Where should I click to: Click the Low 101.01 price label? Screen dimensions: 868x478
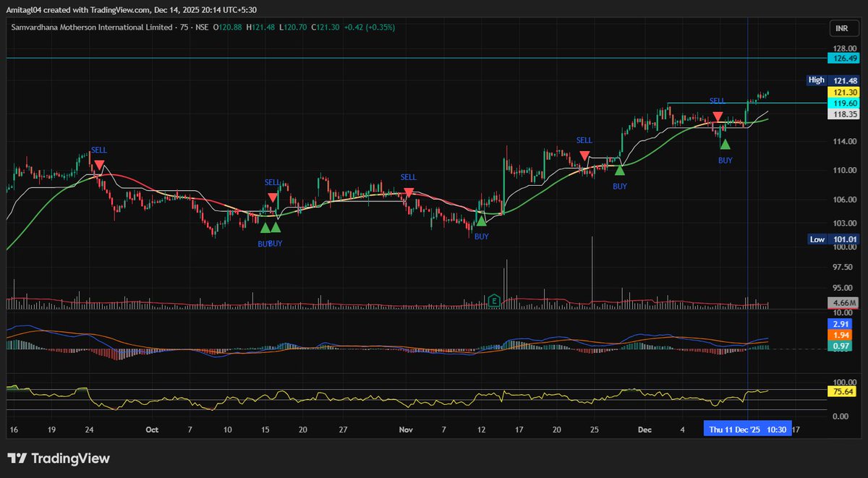point(833,239)
